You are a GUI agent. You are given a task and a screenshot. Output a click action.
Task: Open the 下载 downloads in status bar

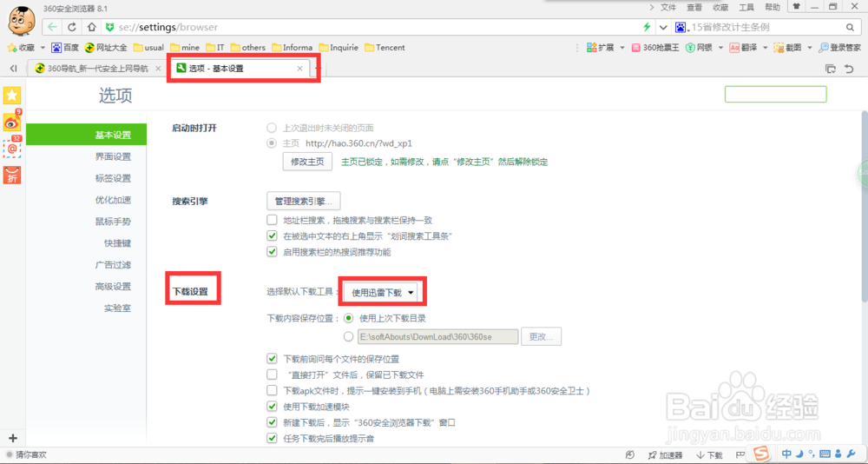tap(710, 455)
